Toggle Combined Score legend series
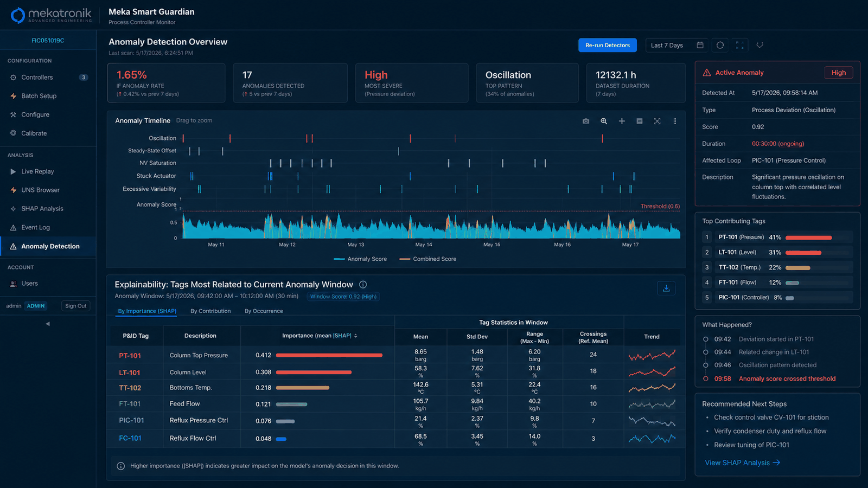Viewport: 868px width, 488px height. [x=427, y=259]
